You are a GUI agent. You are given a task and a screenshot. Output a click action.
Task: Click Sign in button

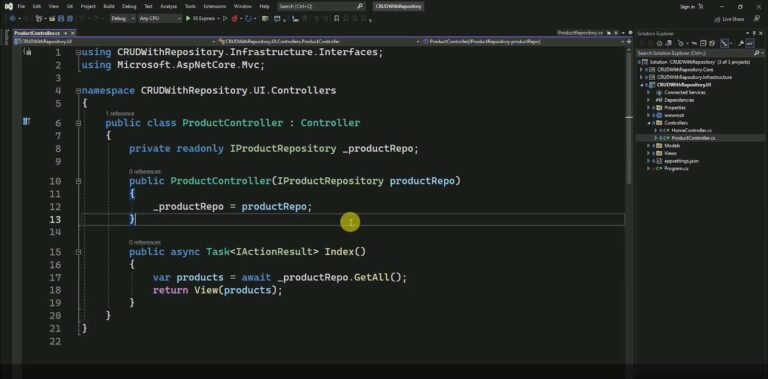(x=687, y=7)
